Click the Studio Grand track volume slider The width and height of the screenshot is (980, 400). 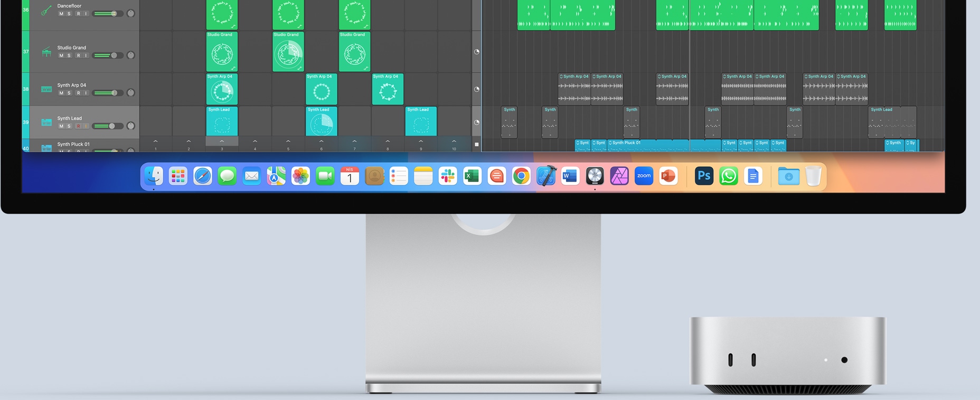[x=108, y=55]
